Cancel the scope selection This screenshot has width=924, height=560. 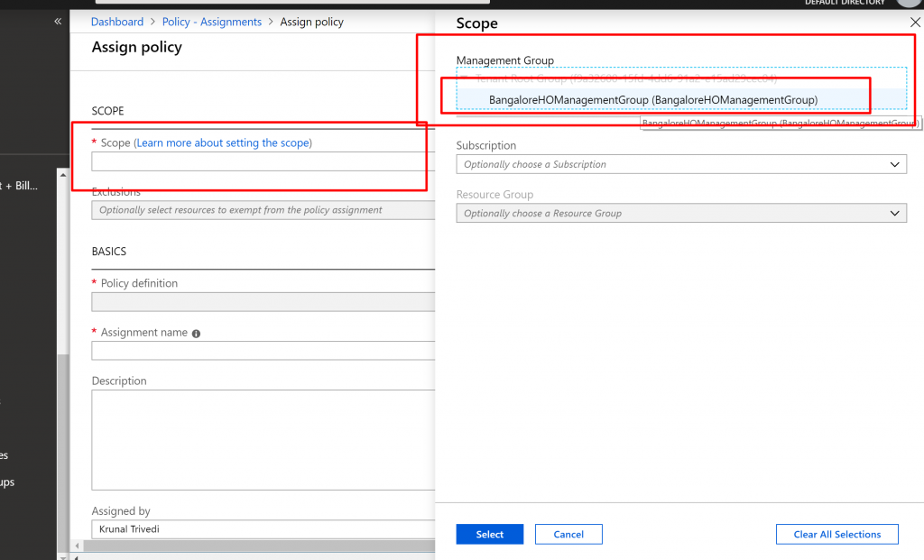pyautogui.click(x=568, y=535)
